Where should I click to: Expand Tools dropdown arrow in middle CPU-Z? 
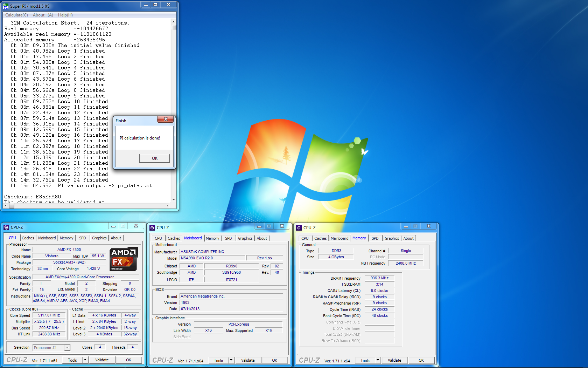point(231,360)
